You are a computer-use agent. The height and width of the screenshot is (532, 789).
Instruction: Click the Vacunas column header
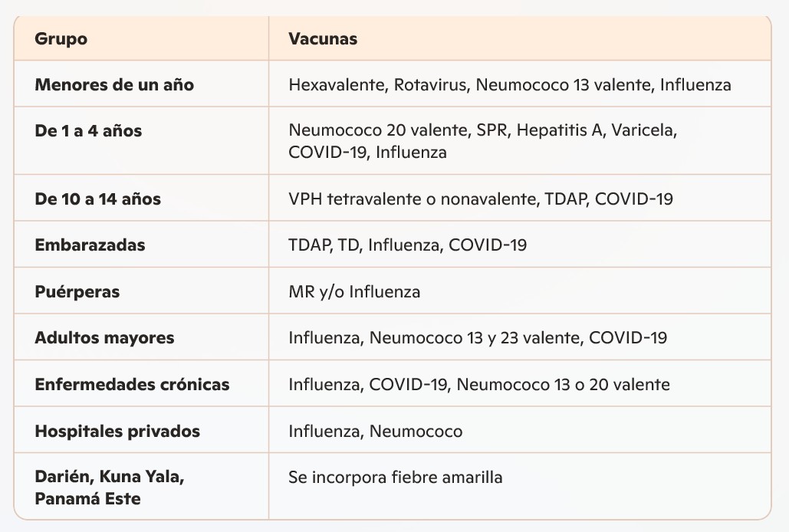click(323, 38)
